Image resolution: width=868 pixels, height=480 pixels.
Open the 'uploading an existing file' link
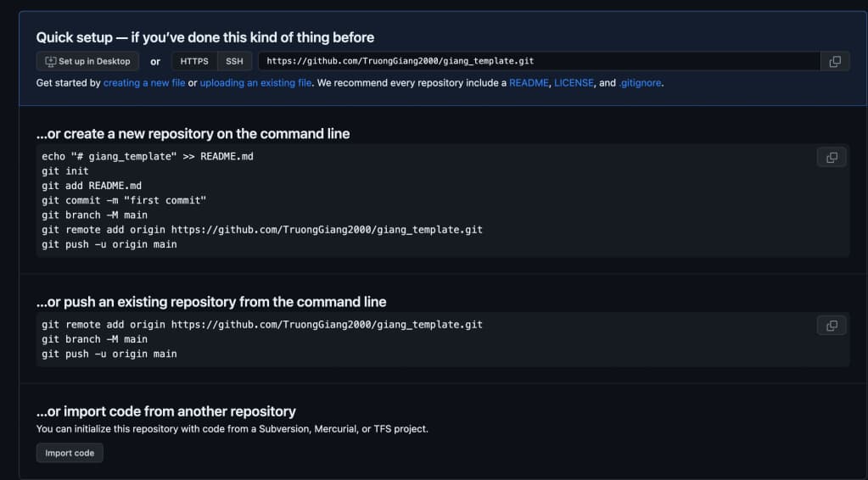point(255,83)
